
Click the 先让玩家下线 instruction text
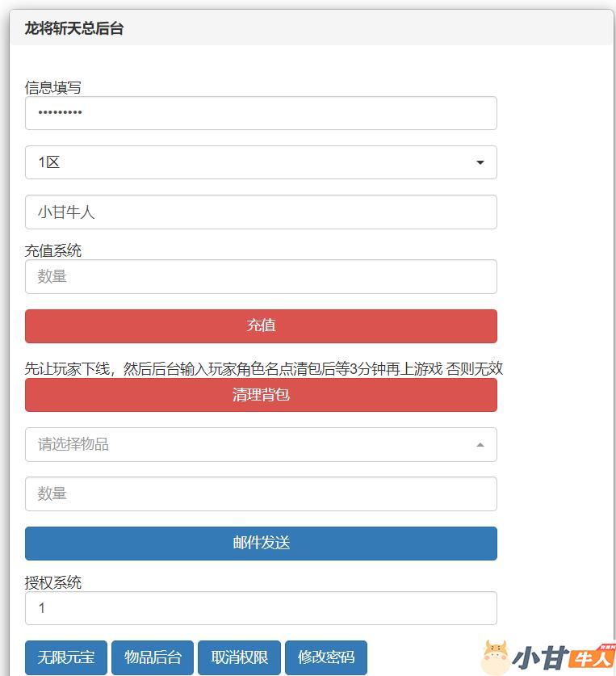264,369
